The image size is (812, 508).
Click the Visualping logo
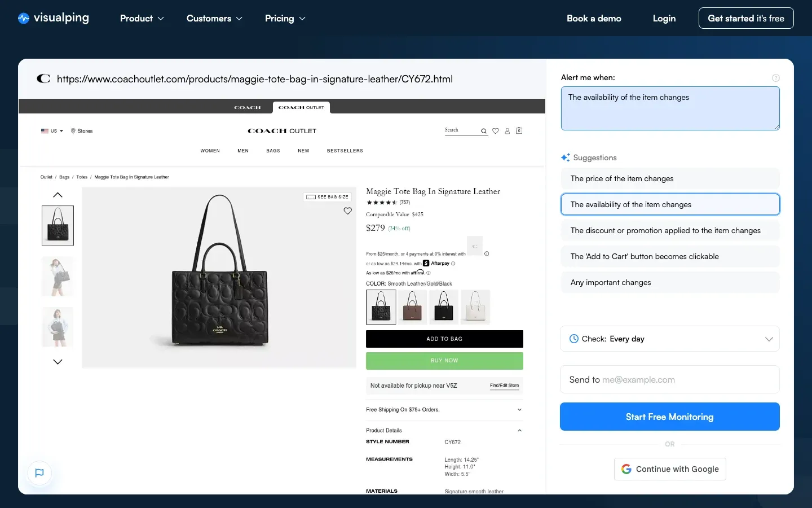tap(54, 18)
